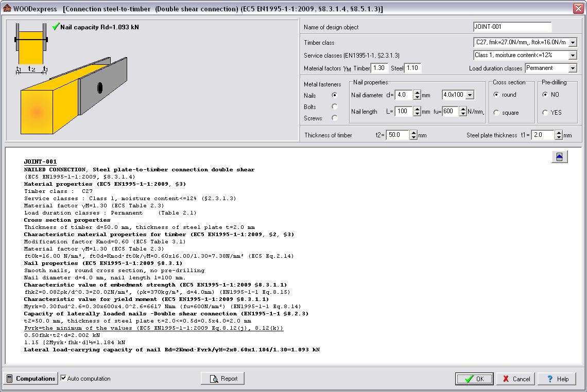Select the Bolts fastener option
This screenshot has width=587, height=392.
tap(334, 106)
